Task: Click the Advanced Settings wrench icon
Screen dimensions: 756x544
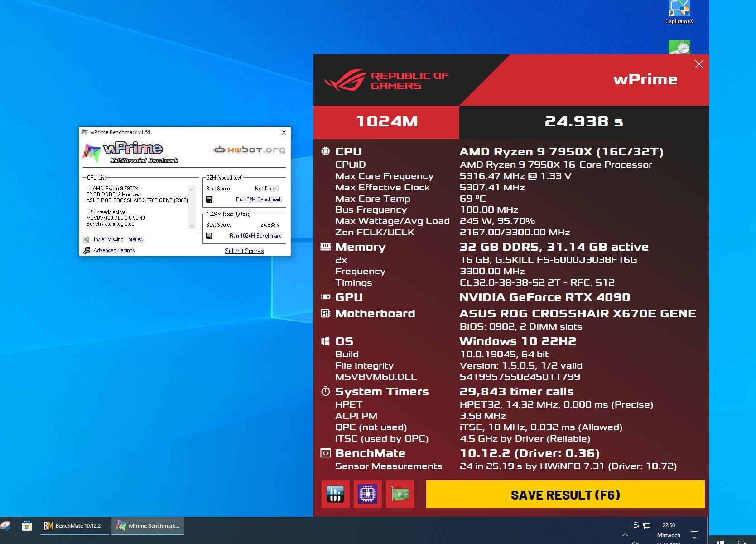Action: pos(87,250)
